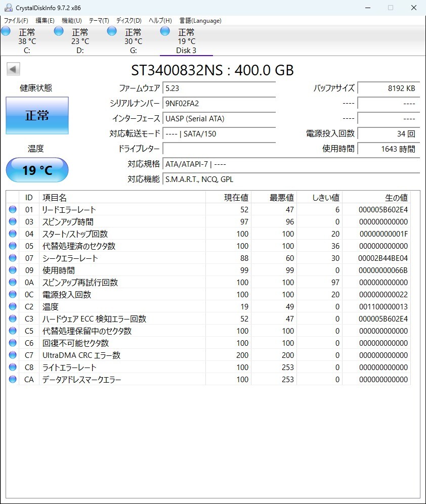The width and height of the screenshot is (426, 504).
Task: Switch to the G: disk tab at 30 °C
Action: pyautogui.click(x=133, y=41)
